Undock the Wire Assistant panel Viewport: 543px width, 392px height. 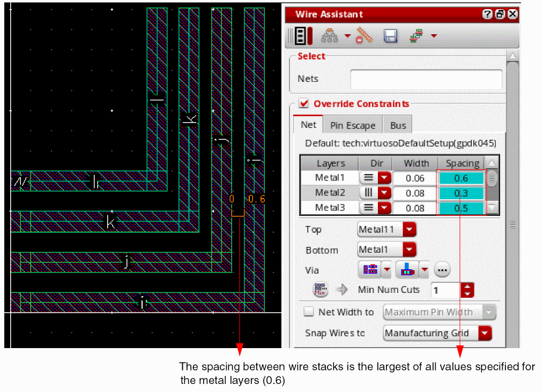click(500, 14)
